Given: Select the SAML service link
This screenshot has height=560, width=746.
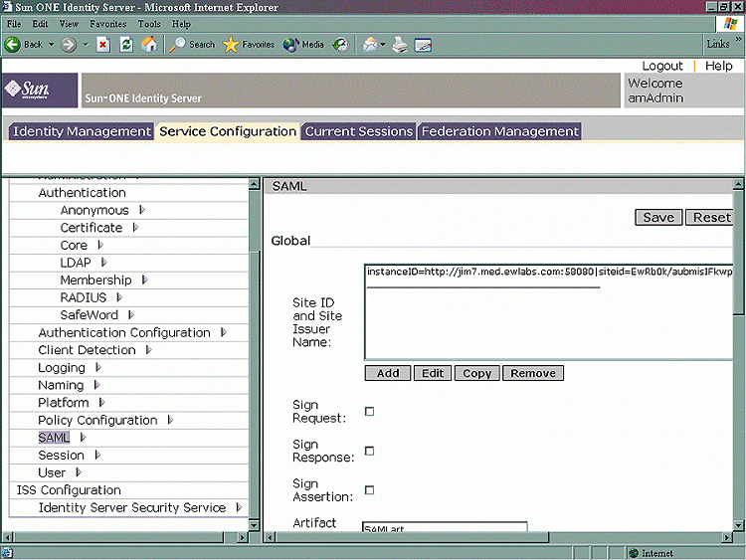Looking at the screenshot, I should point(54,438).
